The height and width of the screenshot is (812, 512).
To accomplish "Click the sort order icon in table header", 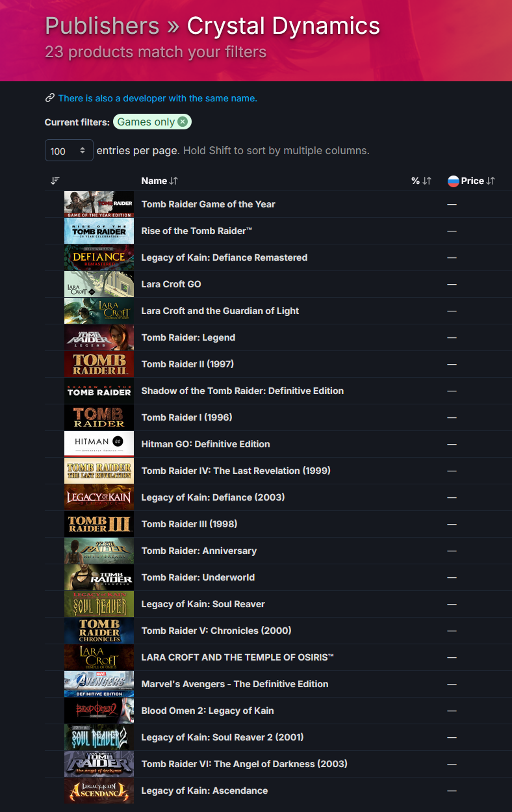I will 55,181.
